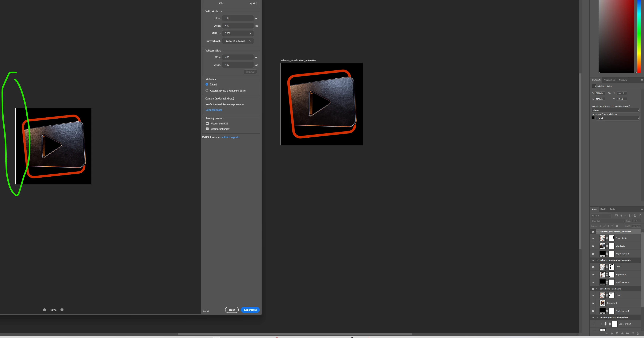Click the image Šířka input field

(x=238, y=18)
